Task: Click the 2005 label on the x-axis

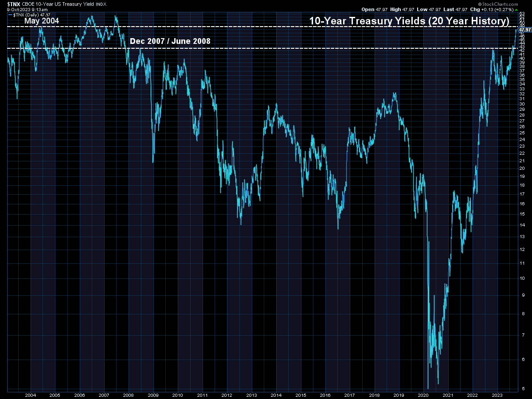Action: [55, 395]
